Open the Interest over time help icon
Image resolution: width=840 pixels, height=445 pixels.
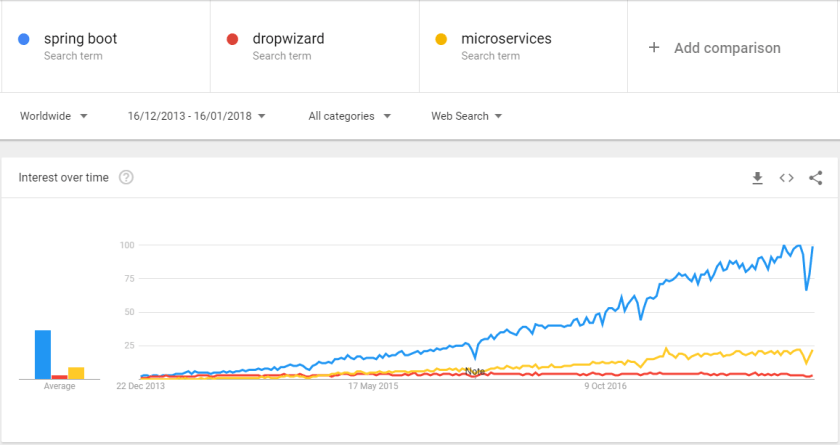[126, 178]
